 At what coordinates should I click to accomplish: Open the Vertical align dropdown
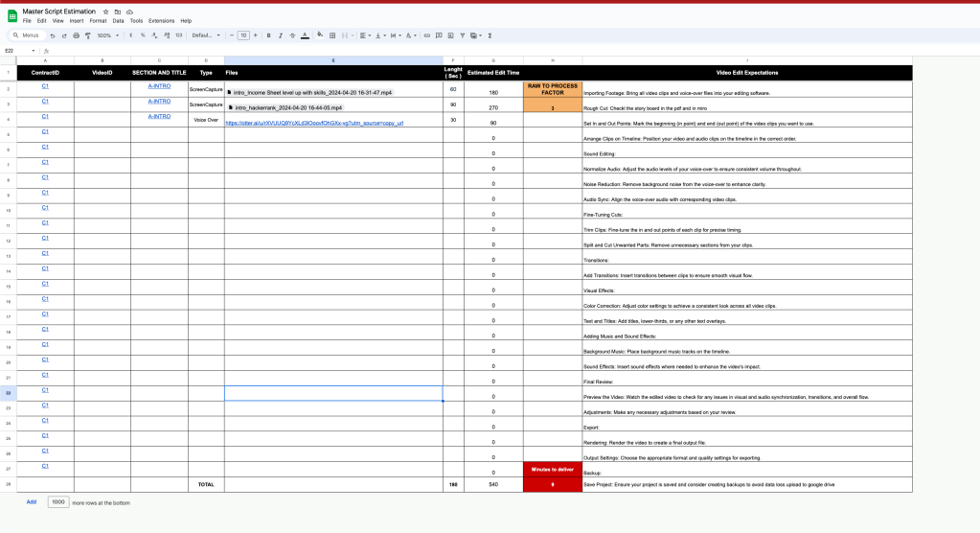click(380, 35)
